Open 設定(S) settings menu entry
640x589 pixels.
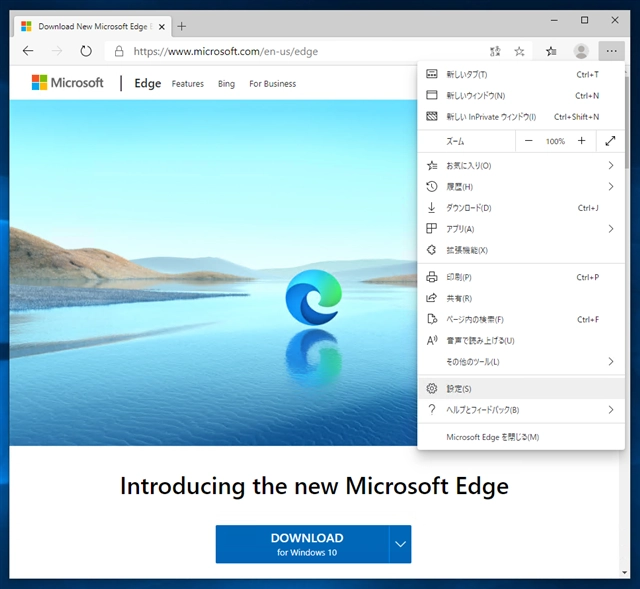521,389
